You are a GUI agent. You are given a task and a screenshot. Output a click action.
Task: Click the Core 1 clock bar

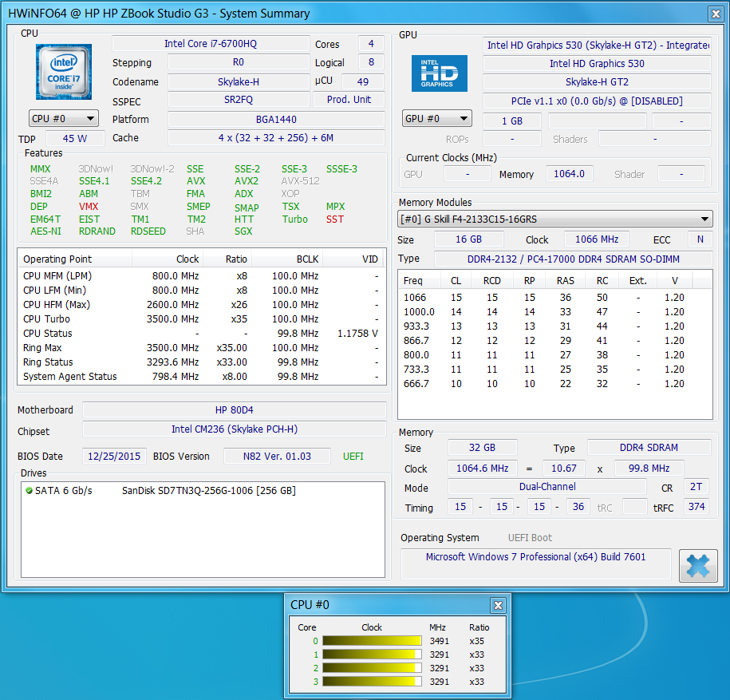(372, 655)
